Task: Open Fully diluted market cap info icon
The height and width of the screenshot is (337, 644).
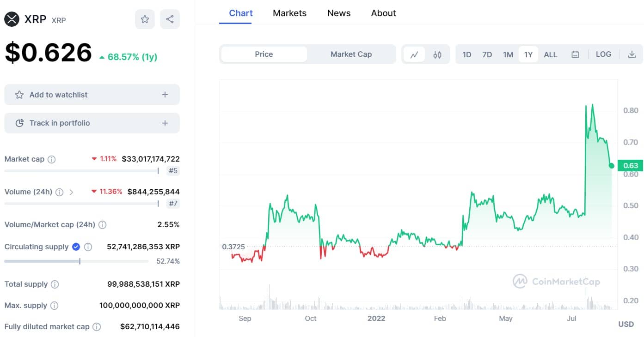Action: (96, 327)
